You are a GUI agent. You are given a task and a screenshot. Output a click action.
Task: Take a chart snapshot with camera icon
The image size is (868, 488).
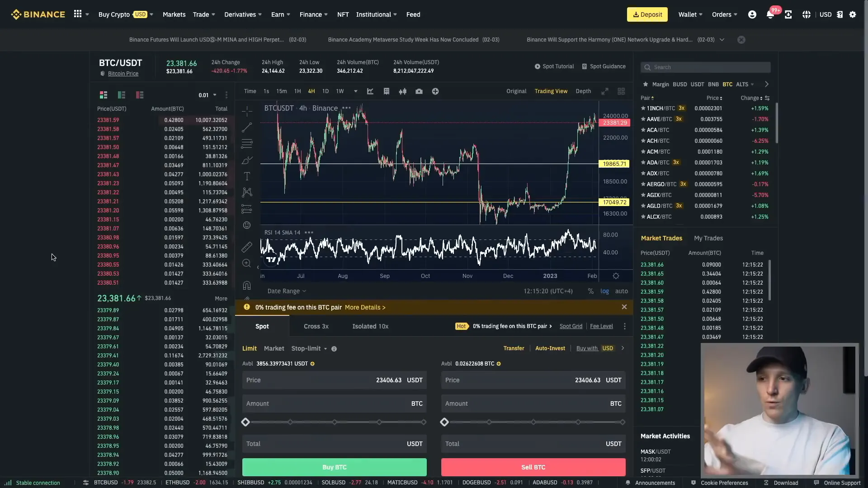click(419, 91)
